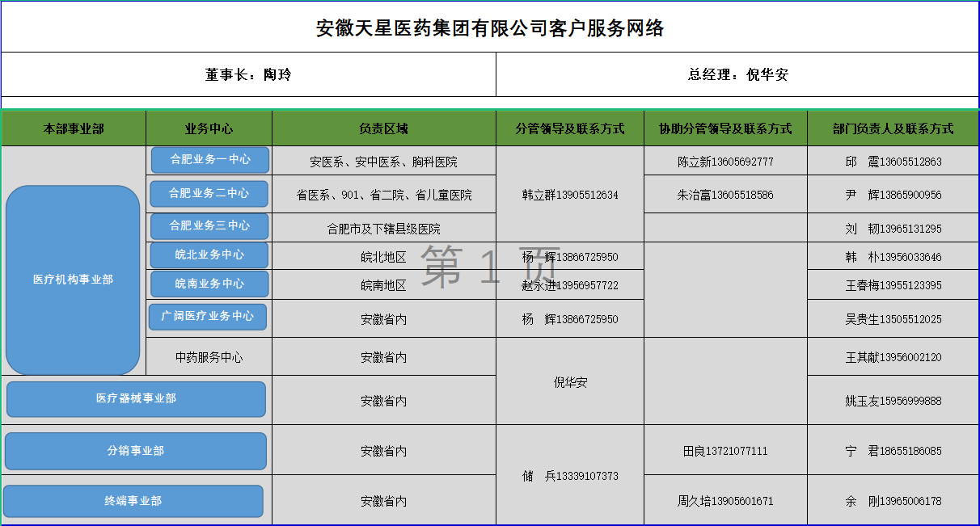Select the 合肥市及下辖县级医院 cell
The height and width of the screenshot is (526, 980).
coord(384,229)
